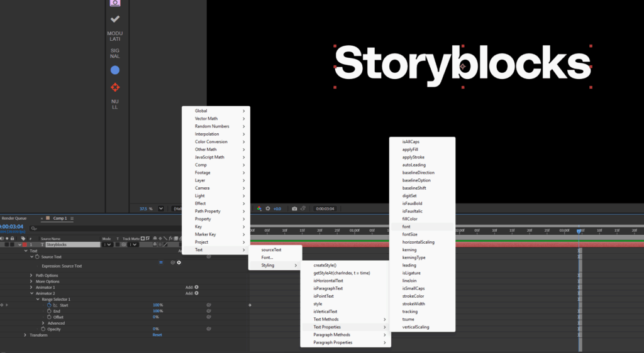Click the next keyframe arrow left of Start

point(6,305)
